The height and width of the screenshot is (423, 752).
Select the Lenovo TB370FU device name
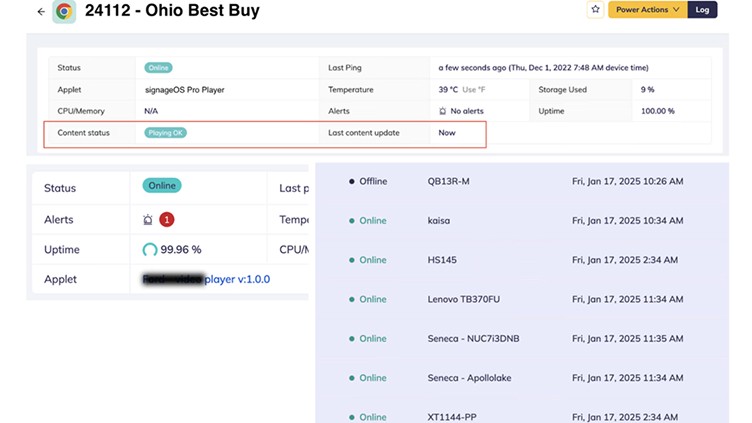tap(463, 299)
